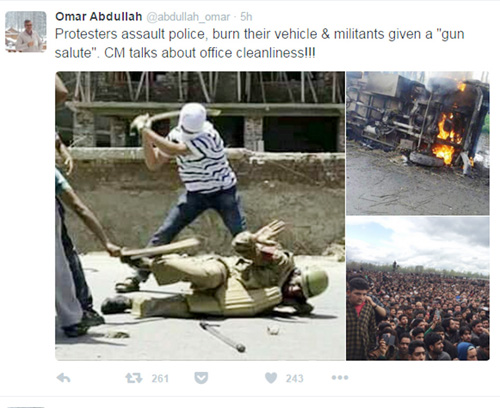Viewport: 500px width, 408px height.
Task: Click the 261 retweet count
Action: [160, 379]
